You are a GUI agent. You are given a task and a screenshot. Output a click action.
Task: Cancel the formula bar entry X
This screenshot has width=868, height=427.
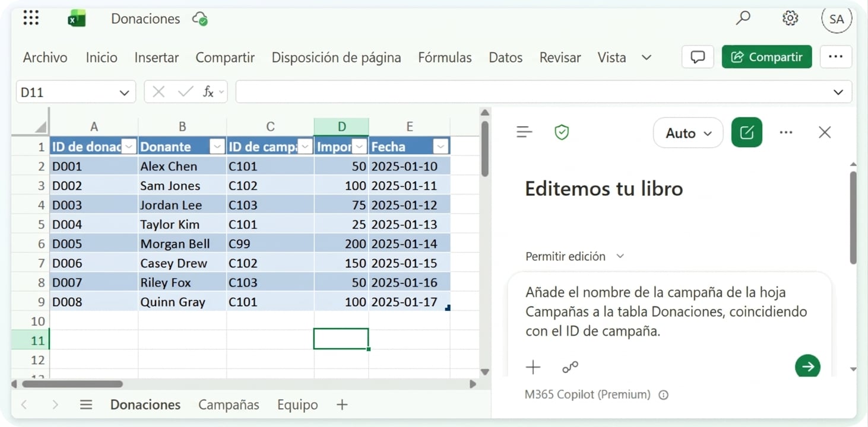(x=159, y=92)
